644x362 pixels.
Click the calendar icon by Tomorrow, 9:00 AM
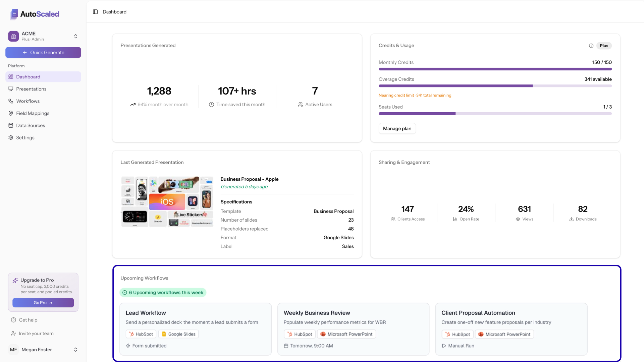286,346
